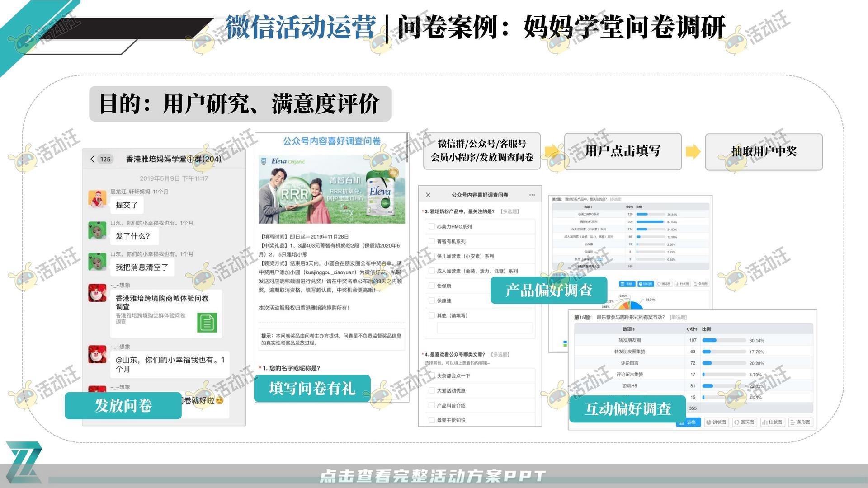868x488 pixels.
Task: Open the green document icon in the shared survey card
Action: 207,323
